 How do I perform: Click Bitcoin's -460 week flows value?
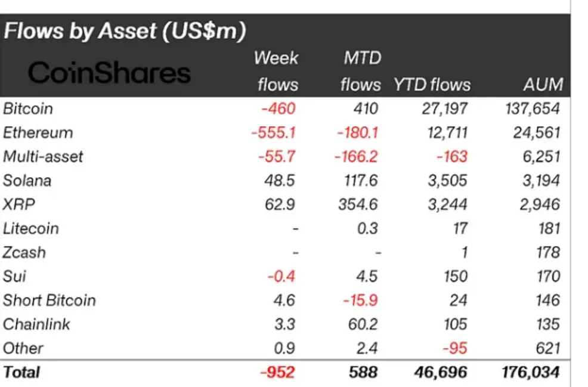[x=278, y=109]
